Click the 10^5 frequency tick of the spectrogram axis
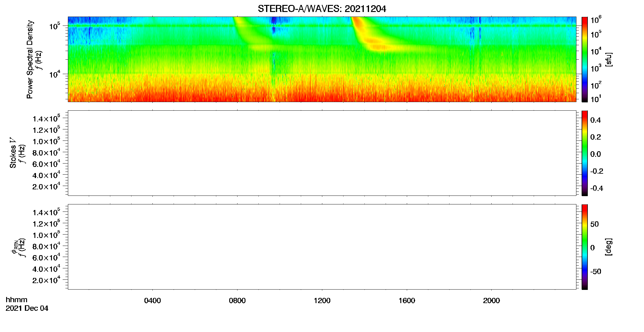 [x=54, y=26]
